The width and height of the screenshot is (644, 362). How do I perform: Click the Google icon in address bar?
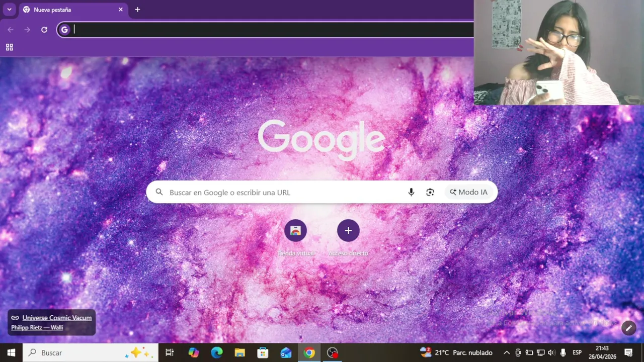[x=64, y=30]
